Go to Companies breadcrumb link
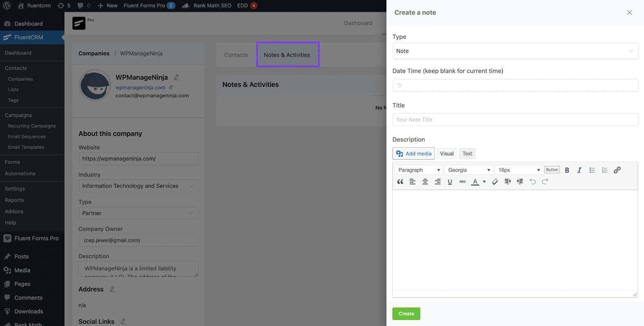644x326 pixels. click(x=94, y=53)
